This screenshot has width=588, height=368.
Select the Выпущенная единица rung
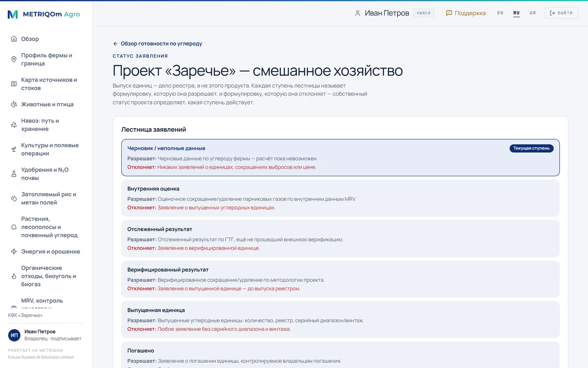point(340,319)
